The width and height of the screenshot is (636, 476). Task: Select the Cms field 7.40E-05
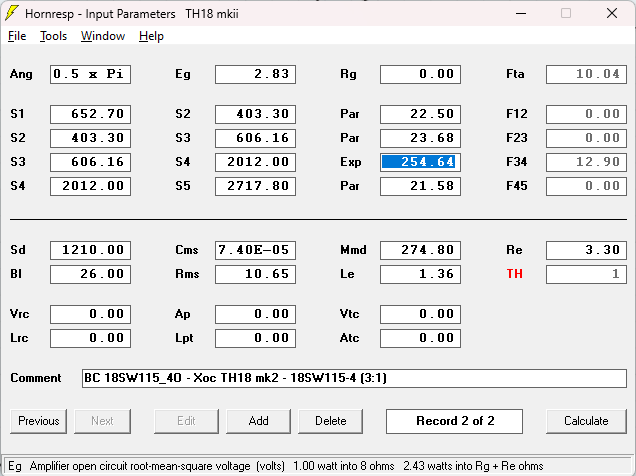256,250
